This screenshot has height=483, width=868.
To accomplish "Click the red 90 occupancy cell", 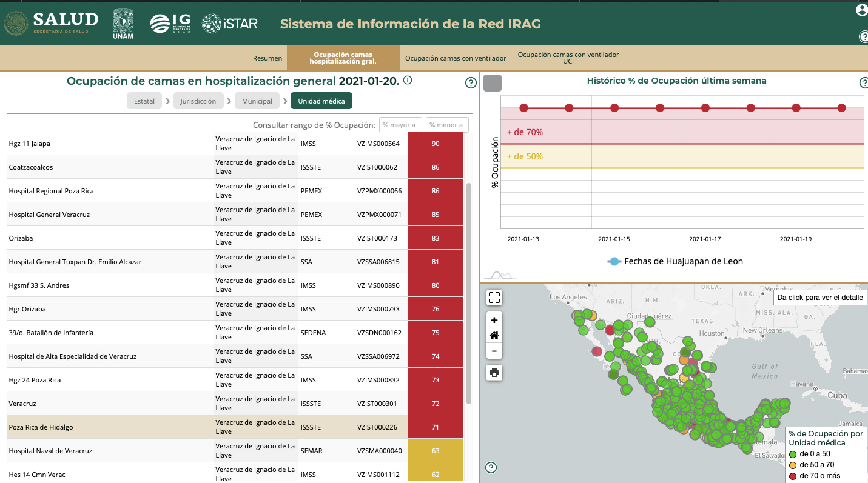I will click(x=436, y=144).
